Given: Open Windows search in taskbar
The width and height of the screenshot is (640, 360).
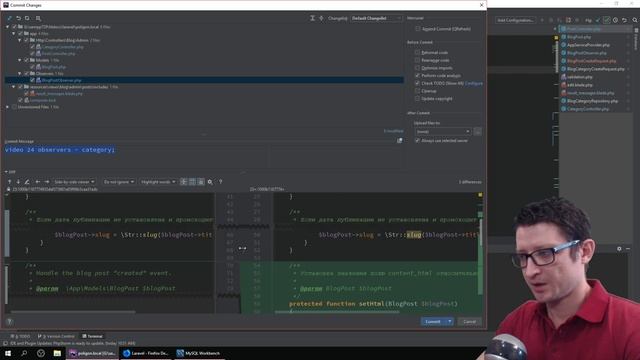Looking at the screenshot, I should [x=24, y=353].
